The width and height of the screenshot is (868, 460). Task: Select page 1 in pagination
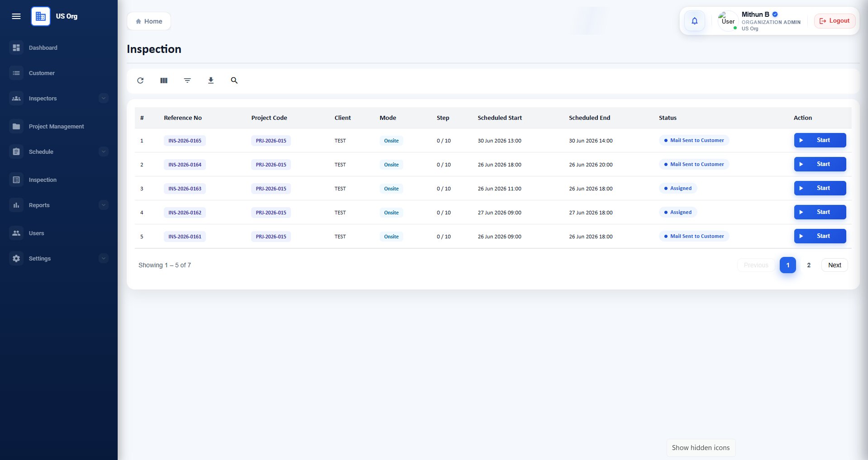(x=788, y=265)
